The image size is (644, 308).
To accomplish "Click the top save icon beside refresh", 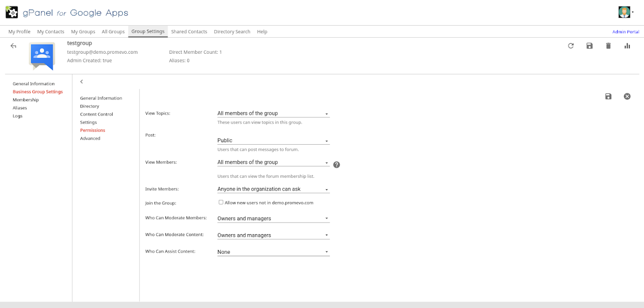I will pyautogui.click(x=590, y=46).
